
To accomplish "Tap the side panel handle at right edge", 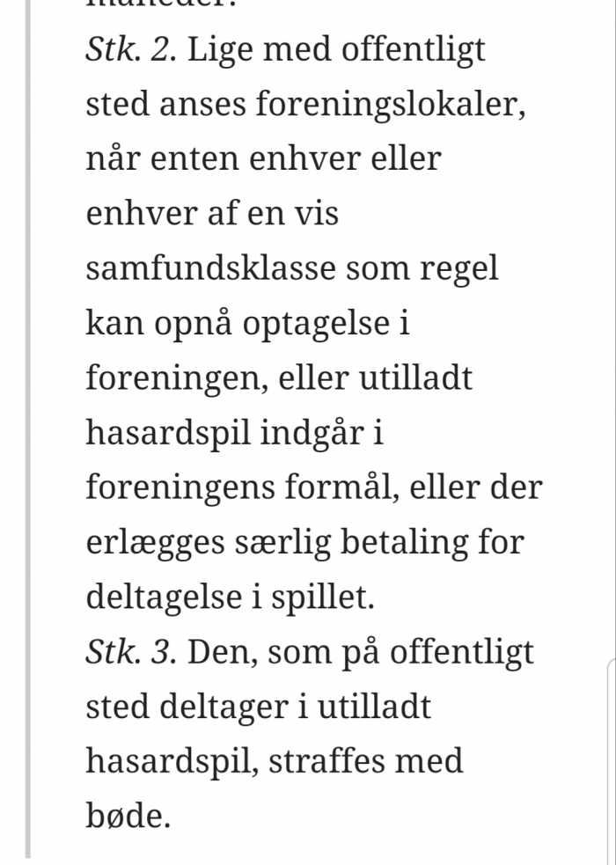I will pyautogui.click(x=612, y=761).
